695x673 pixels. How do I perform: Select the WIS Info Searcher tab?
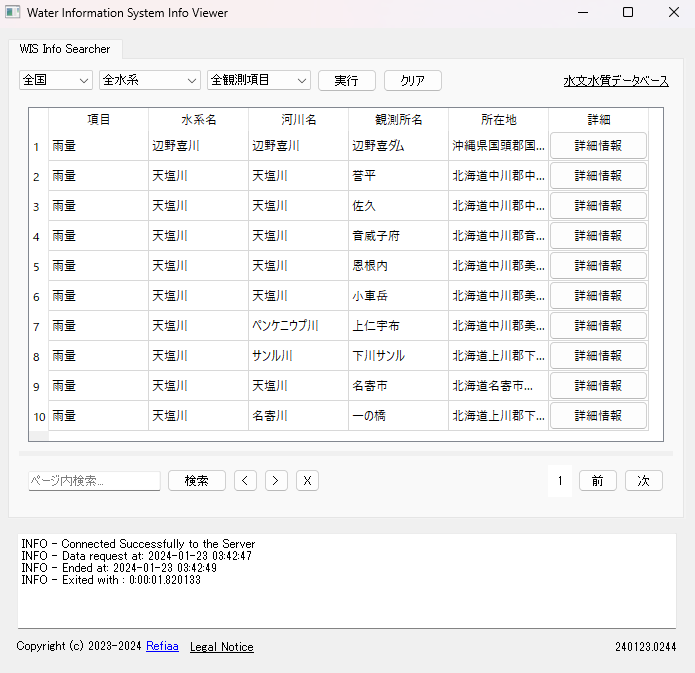(x=65, y=49)
